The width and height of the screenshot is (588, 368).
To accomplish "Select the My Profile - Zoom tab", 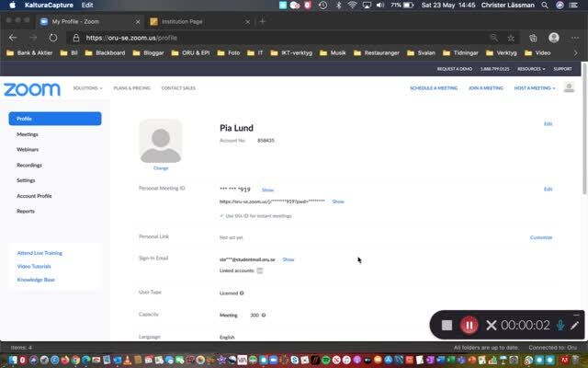I will pos(90,22).
